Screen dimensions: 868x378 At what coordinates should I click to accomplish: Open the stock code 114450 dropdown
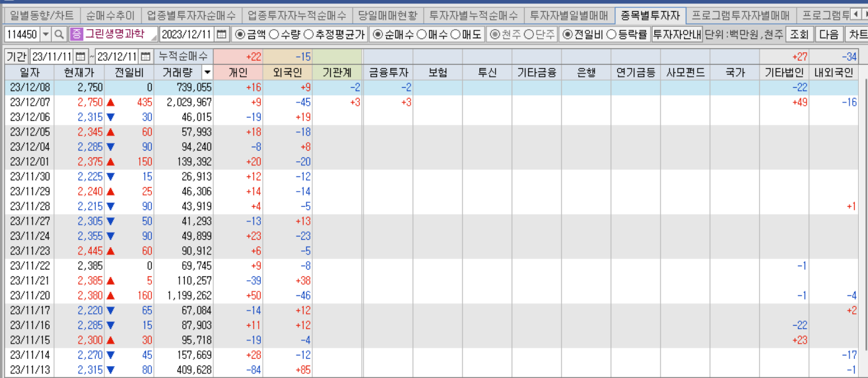tap(46, 34)
